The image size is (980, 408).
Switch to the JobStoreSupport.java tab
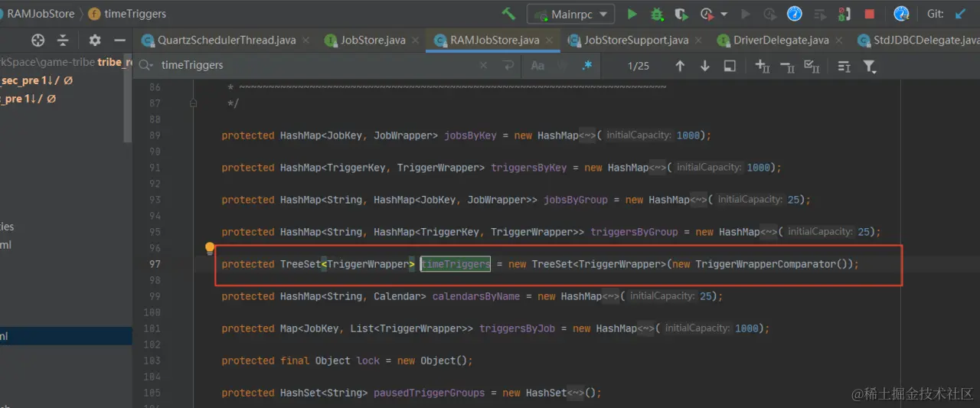point(635,40)
